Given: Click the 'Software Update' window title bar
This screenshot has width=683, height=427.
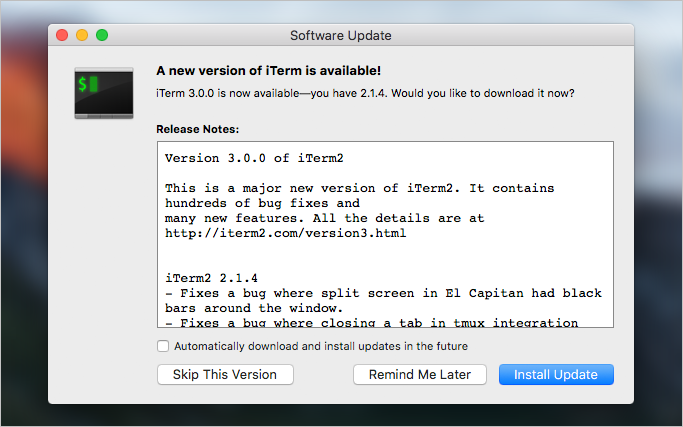Looking at the screenshot, I should pos(341,35).
